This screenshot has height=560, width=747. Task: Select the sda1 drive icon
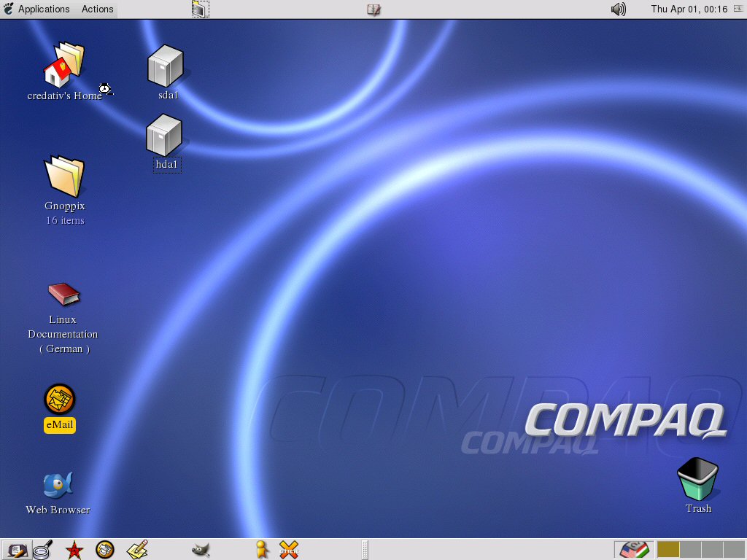click(x=166, y=66)
